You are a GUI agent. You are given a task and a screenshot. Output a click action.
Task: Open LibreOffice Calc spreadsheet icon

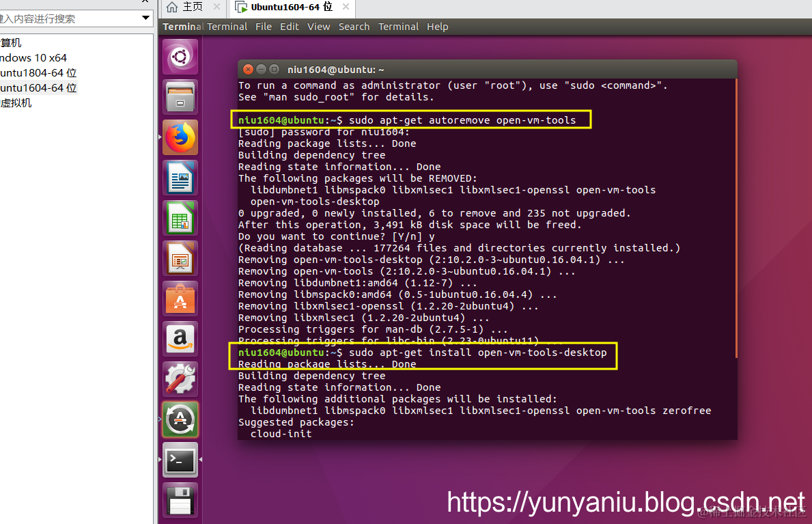click(180, 218)
